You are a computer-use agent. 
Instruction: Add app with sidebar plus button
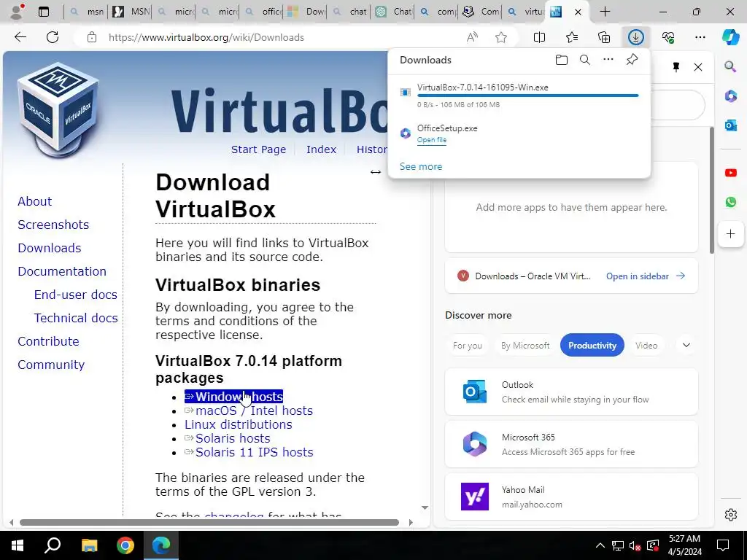(x=731, y=234)
